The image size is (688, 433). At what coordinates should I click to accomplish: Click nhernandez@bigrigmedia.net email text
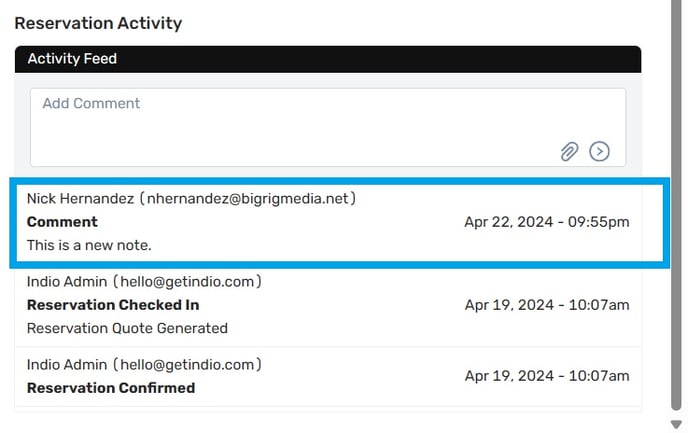pyautogui.click(x=247, y=199)
